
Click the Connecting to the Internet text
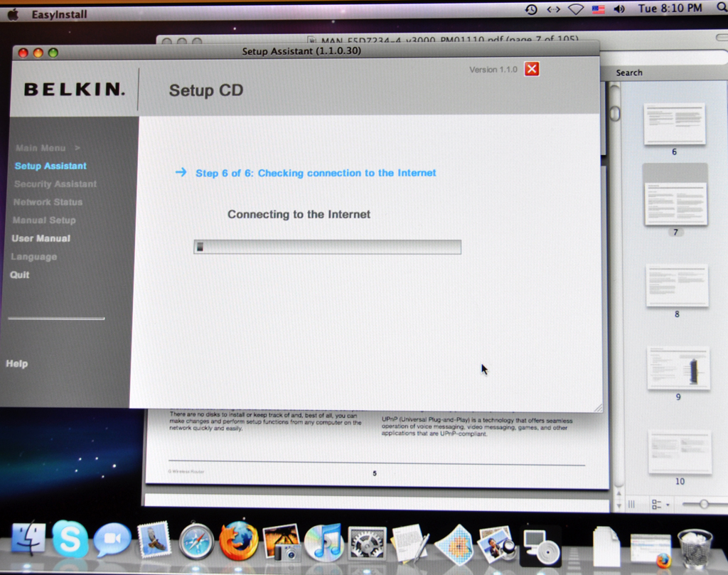[299, 215]
